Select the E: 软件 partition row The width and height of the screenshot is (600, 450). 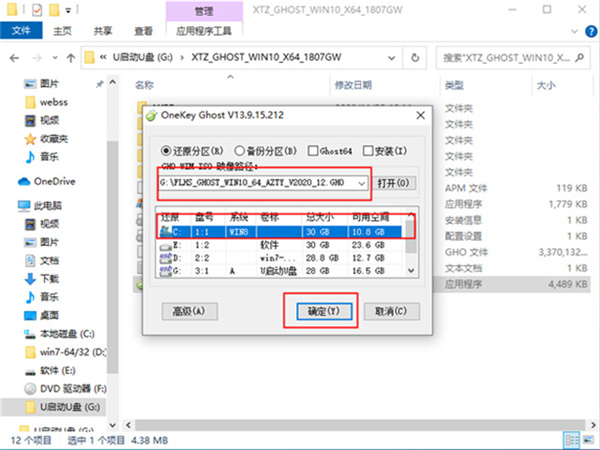280,245
